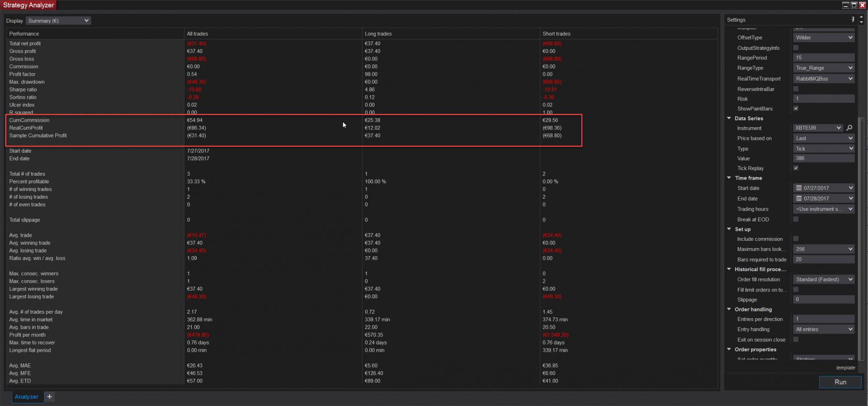Screen dimensions: 868x406
Task: Open the Display Summary (€) dropdown
Action: pos(58,21)
